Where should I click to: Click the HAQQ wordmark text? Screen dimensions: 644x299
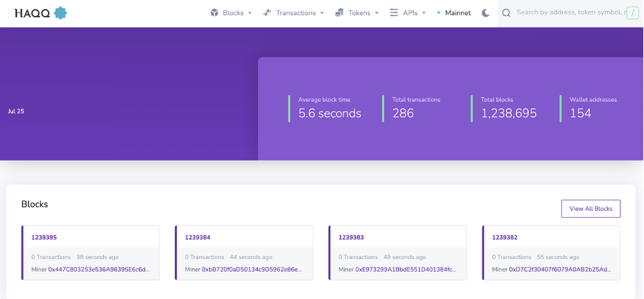point(32,14)
